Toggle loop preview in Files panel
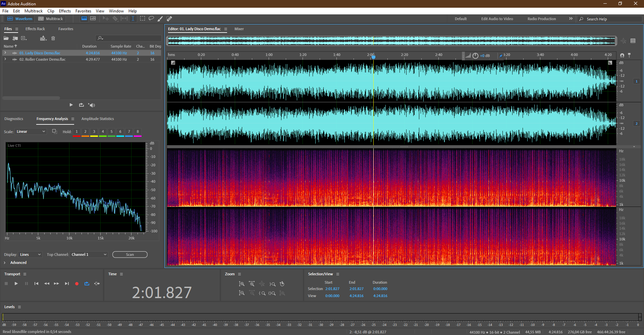This screenshot has height=335, width=644. [81, 105]
